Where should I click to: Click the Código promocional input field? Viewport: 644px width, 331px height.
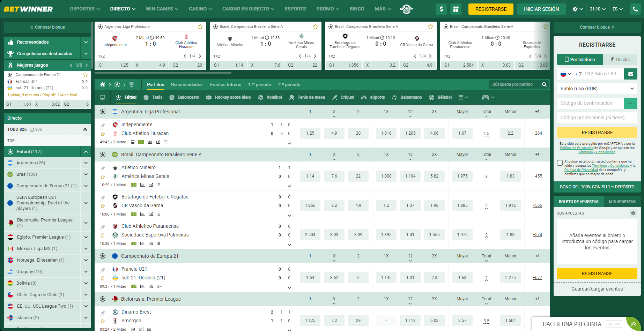(597, 118)
